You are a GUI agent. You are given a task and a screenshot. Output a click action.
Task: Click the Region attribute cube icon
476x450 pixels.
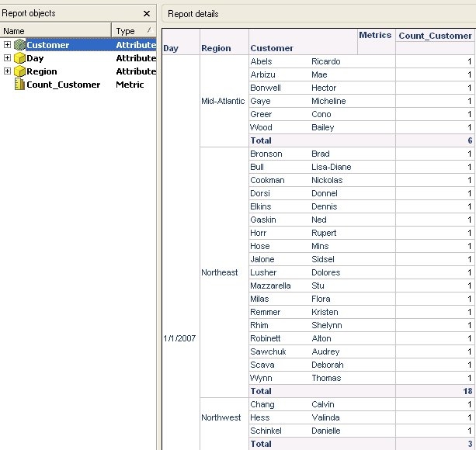pyautogui.click(x=19, y=71)
